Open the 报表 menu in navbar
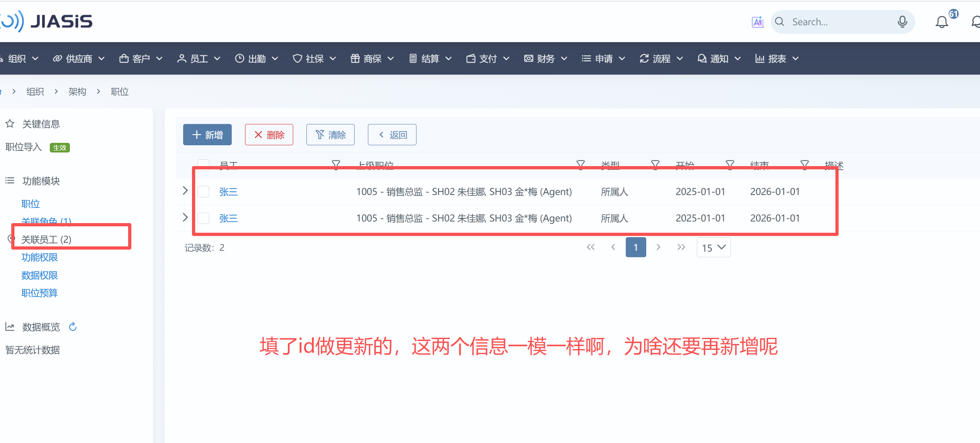 [x=777, y=59]
